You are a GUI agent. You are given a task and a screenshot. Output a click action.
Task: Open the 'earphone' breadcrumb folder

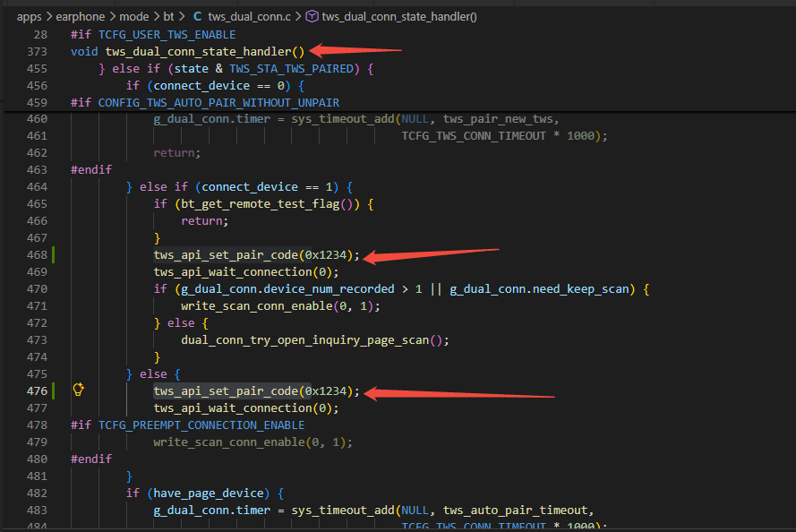click(x=81, y=17)
